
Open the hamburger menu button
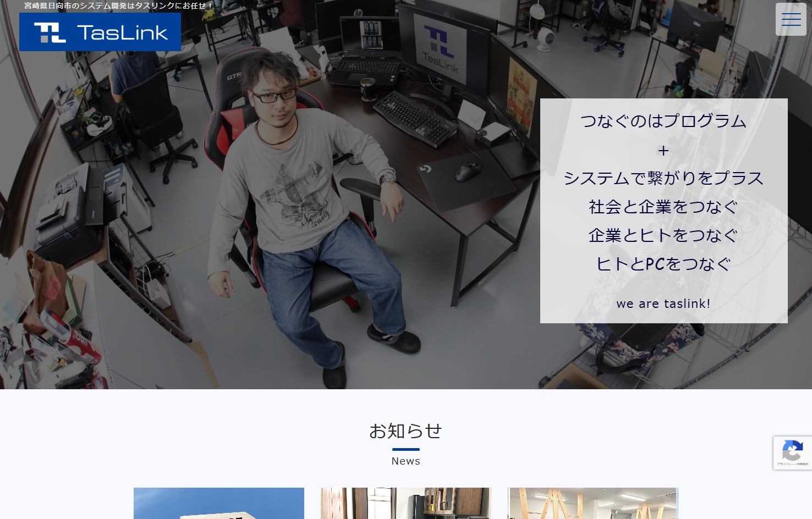pos(791,19)
